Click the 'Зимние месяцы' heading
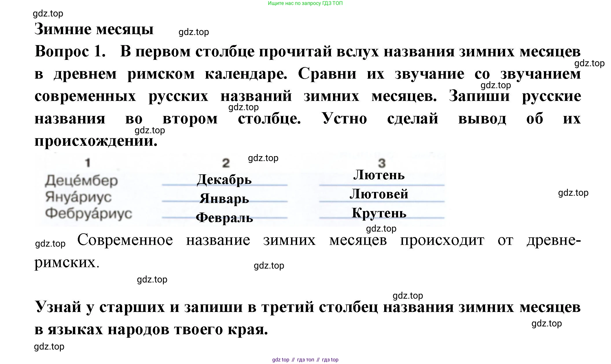The image size is (611, 364). tap(94, 29)
